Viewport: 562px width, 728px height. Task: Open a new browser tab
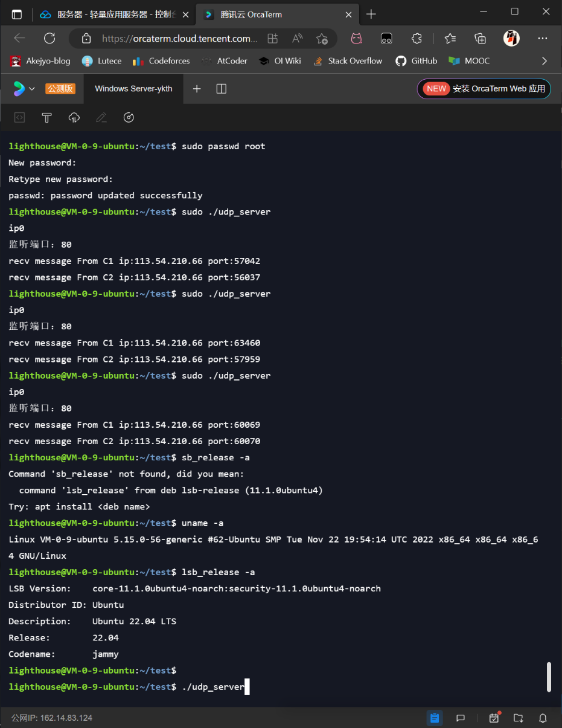[x=371, y=14]
